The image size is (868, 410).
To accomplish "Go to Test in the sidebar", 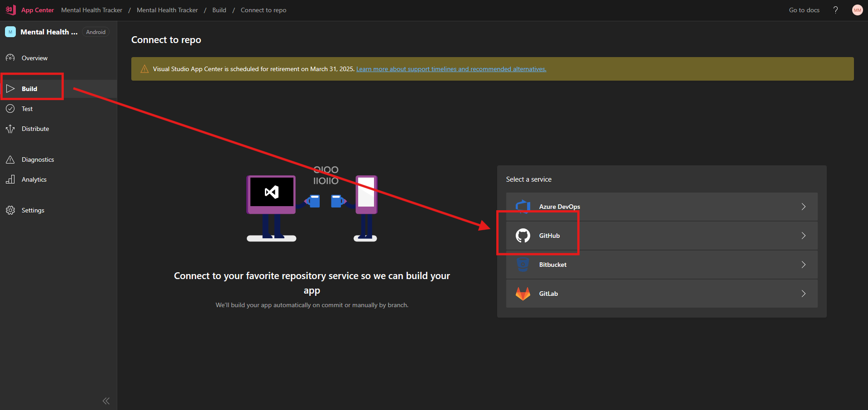I will coord(58,109).
